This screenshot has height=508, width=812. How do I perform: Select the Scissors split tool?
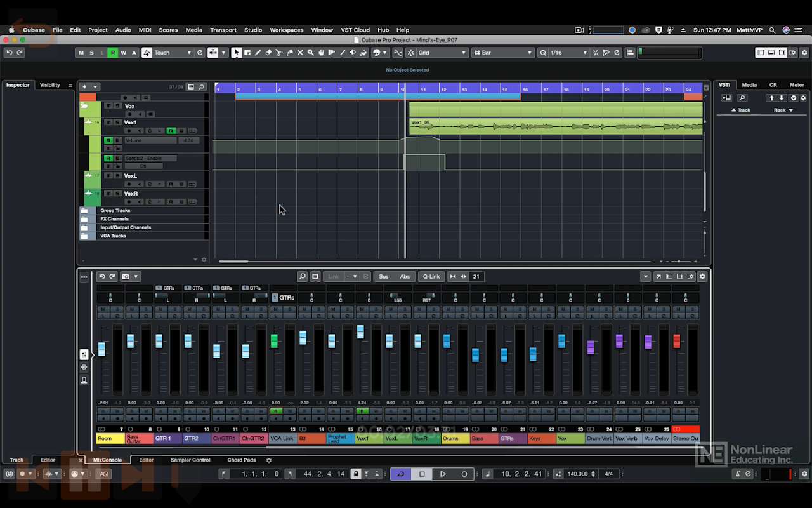[x=279, y=53]
